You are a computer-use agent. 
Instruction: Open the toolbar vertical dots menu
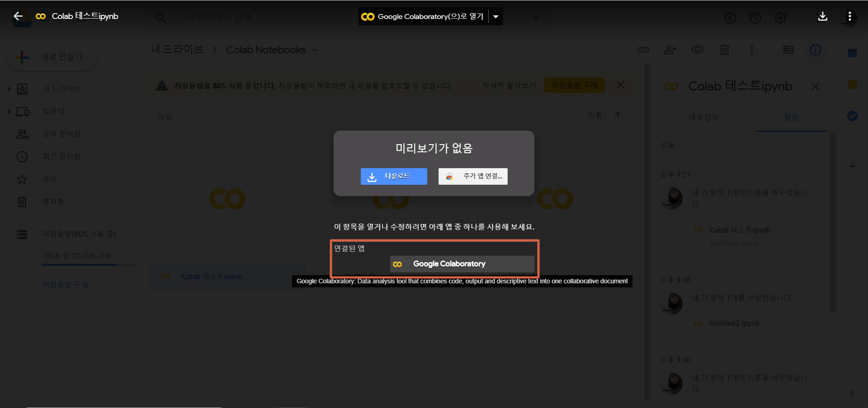click(752, 50)
